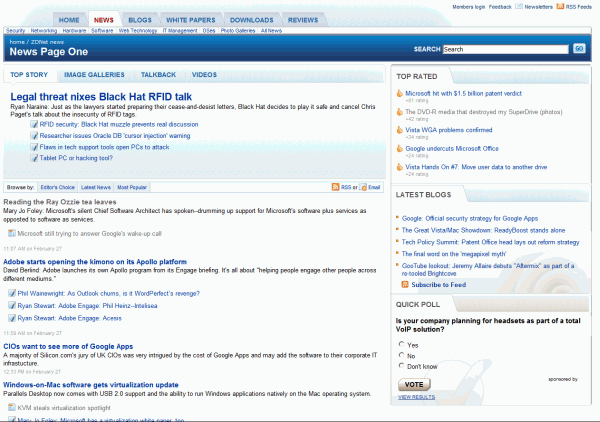This screenshot has height=422, width=600.
Task: Click thumbs-up icon beside Microsoft patent verdict
Action: click(x=399, y=93)
